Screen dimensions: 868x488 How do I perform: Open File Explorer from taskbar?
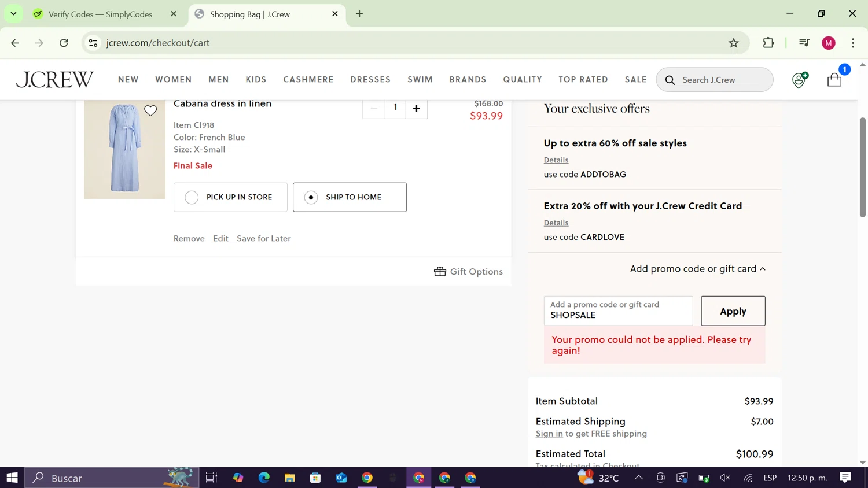[290, 478]
